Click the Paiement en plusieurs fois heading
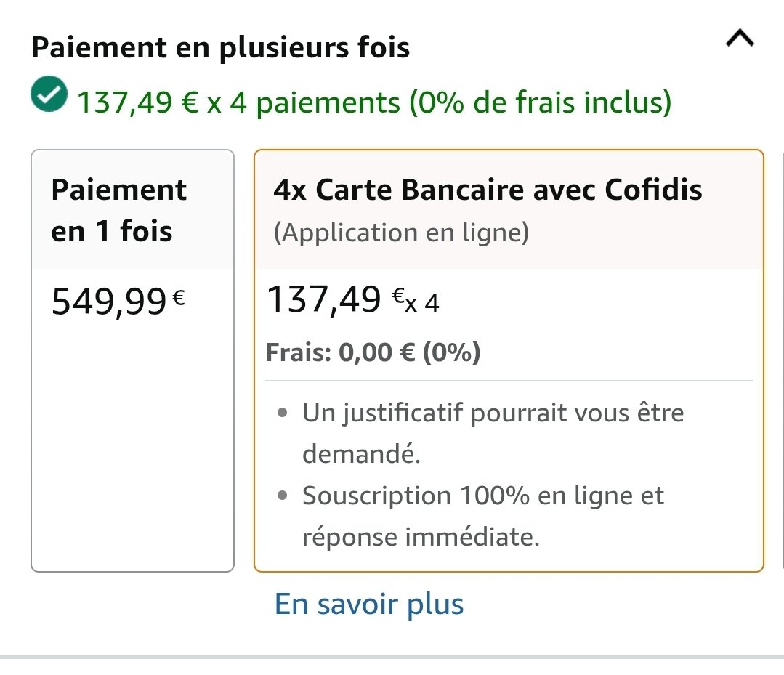 [221, 48]
